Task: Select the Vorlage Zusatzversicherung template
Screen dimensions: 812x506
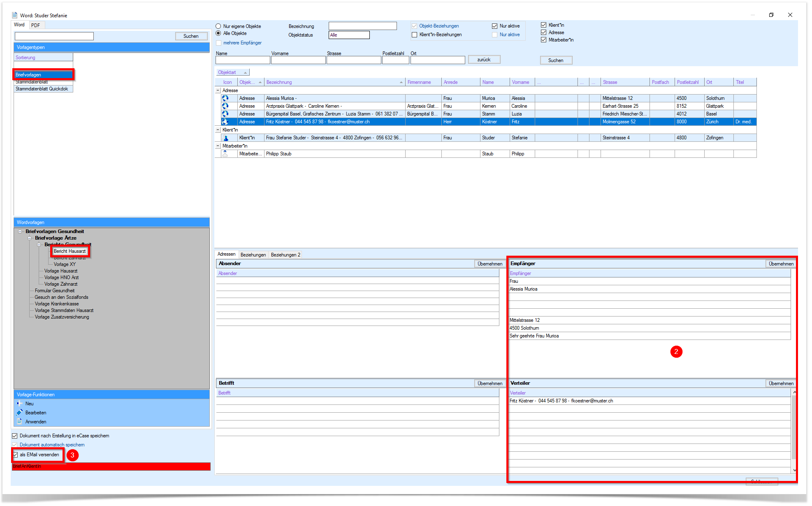Action: pos(62,317)
